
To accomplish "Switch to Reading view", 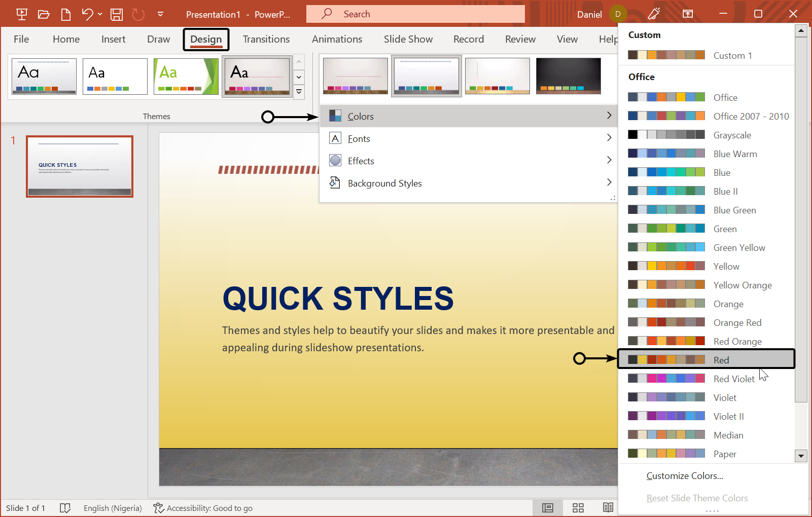I will 608,507.
